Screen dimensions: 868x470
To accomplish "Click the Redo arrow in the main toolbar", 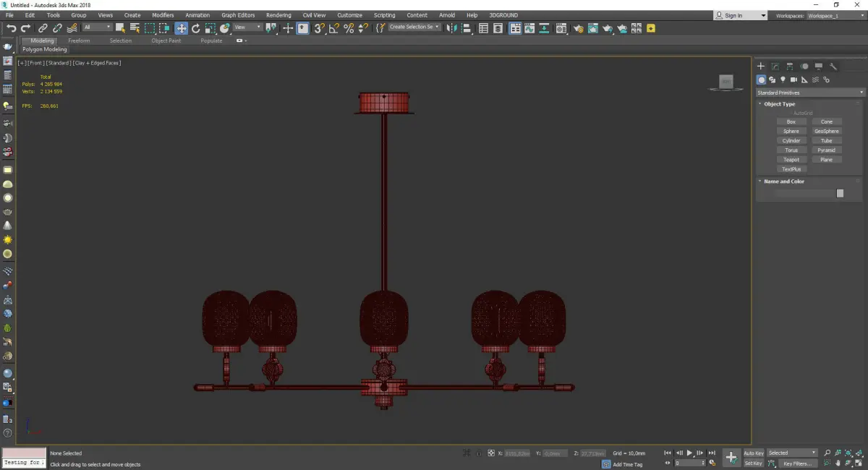I will point(25,28).
